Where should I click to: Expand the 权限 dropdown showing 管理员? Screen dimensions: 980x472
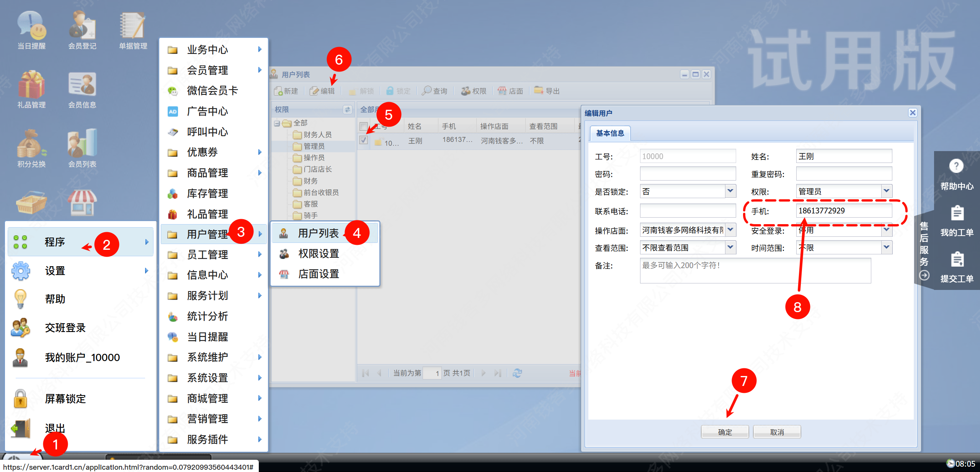(886, 191)
